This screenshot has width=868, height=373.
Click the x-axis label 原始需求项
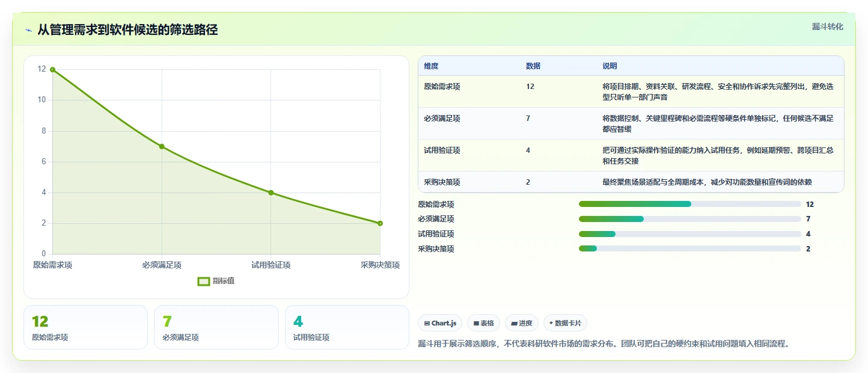(52, 265)
